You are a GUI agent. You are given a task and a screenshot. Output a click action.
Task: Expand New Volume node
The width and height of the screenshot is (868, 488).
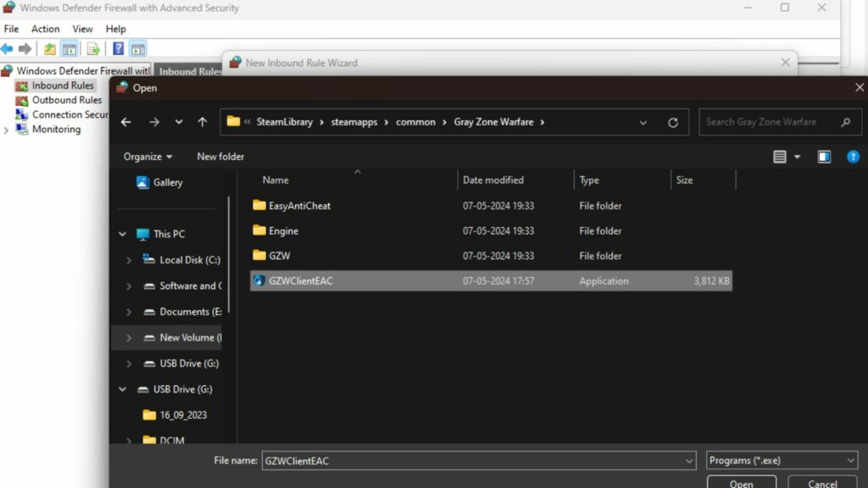coord(129,338)
